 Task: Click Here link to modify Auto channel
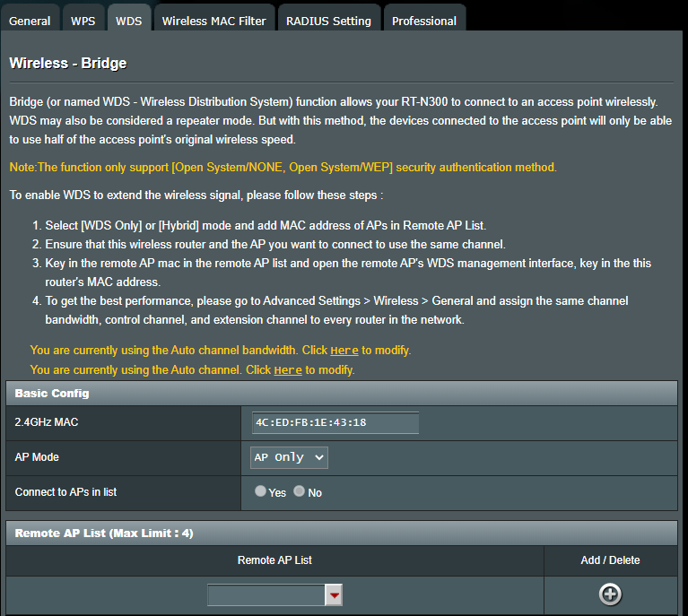288,370
